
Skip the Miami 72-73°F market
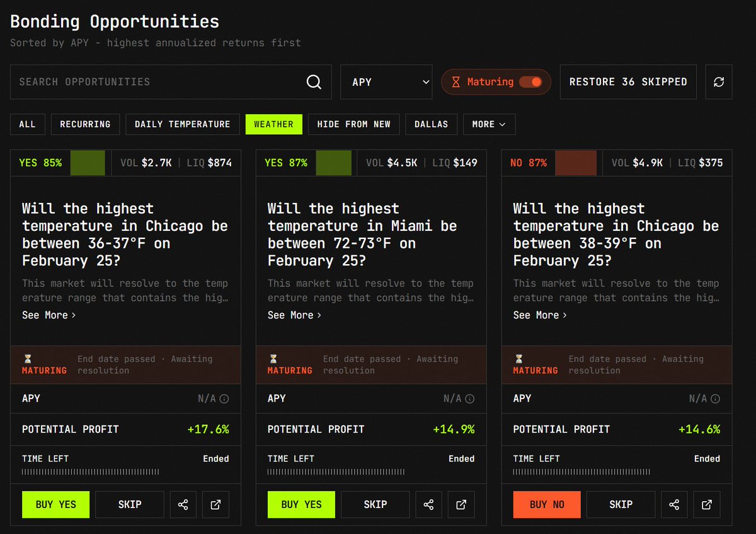375,504
